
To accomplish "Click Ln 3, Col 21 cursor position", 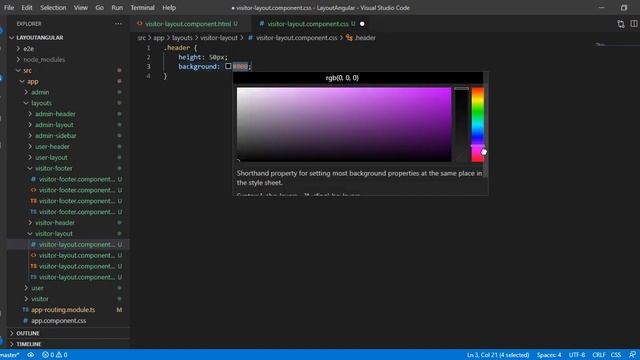I will (498, 355).
